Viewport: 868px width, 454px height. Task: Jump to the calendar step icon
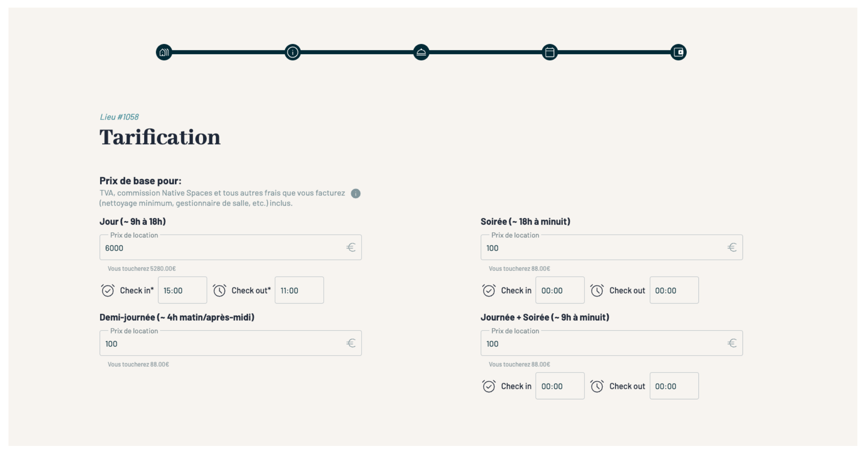pos(550,53)
